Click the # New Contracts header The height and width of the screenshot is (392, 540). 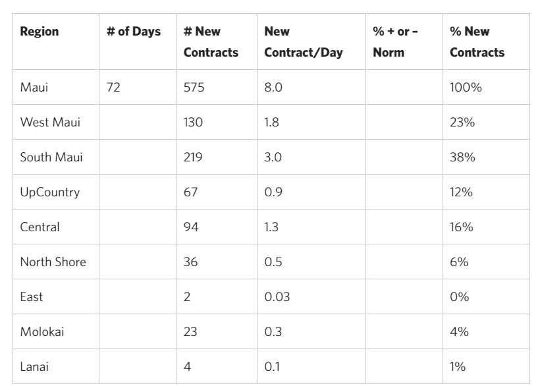[x=211, y=42]
